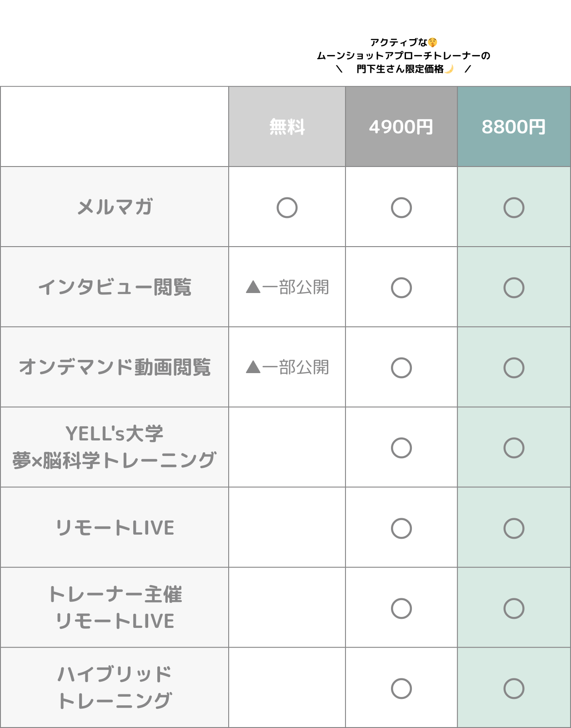This screenshot has width=571, height=728.
Task: Click the circle for メルマガ in 無料 column
Action: click(287, 207)
